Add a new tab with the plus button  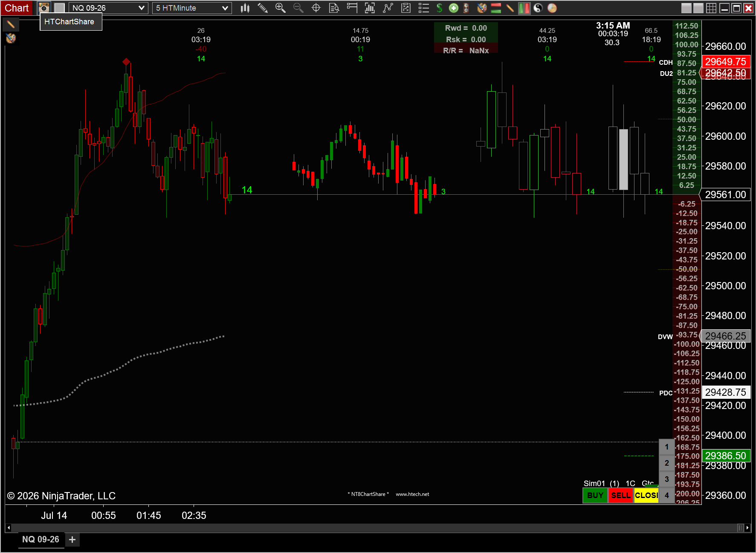[x=72, y=539]
